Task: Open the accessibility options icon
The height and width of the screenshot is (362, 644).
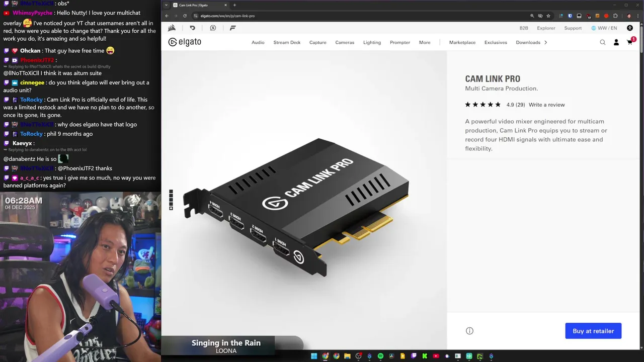Action: [x=630, y=28]
